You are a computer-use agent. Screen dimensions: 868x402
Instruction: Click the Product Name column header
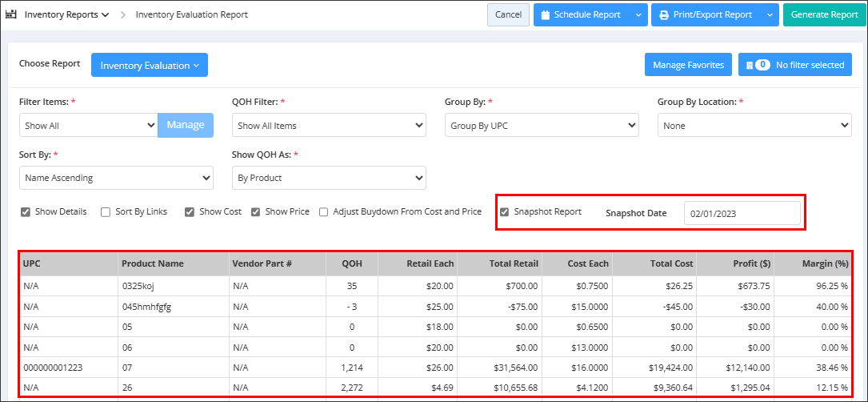[x=174, y=264]
